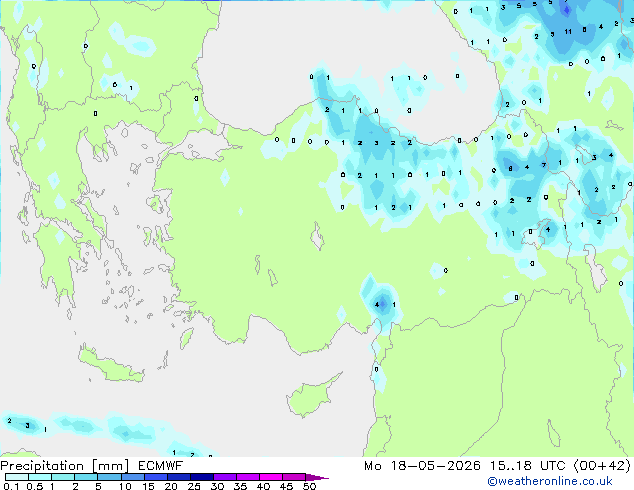Click the 45–50 mm legend color box
Screen dimensions: 634x490
pos(294,477)
